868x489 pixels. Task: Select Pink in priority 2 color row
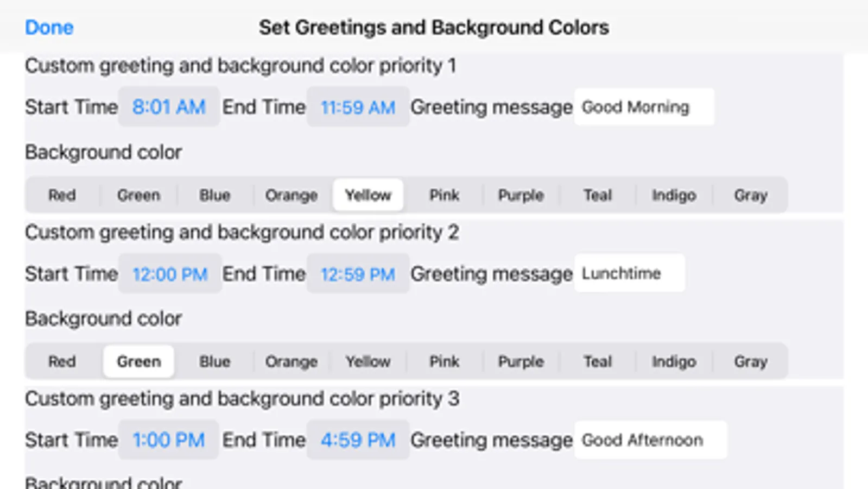pyautogui.click(x=445, y=361)
